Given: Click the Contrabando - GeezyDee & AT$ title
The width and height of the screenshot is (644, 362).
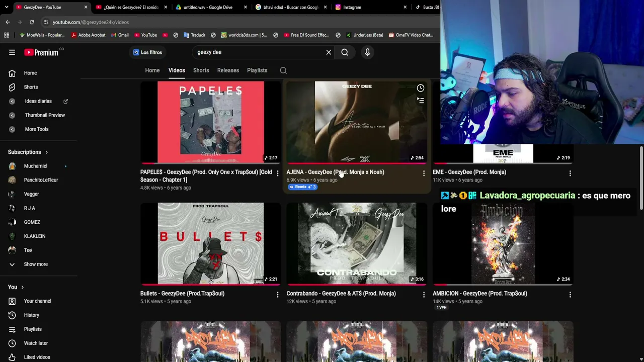Looking at the screenshot, I should (x=341, y=294).
